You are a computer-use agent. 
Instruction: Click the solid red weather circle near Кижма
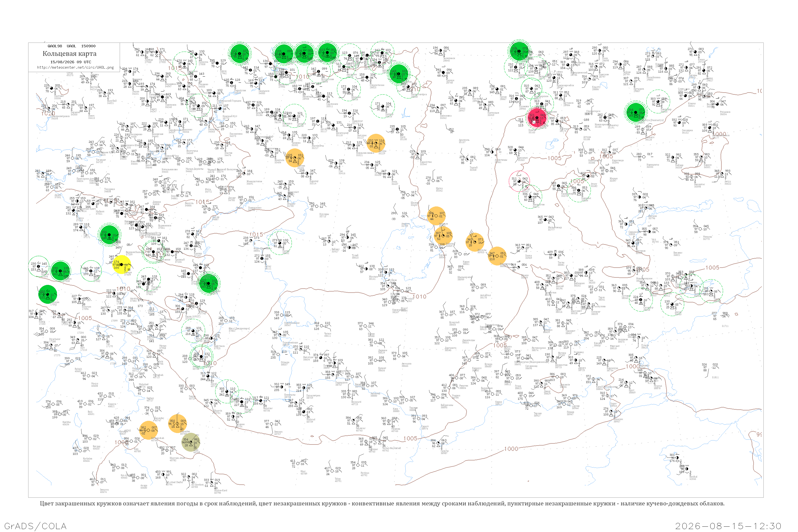(537, 117)
